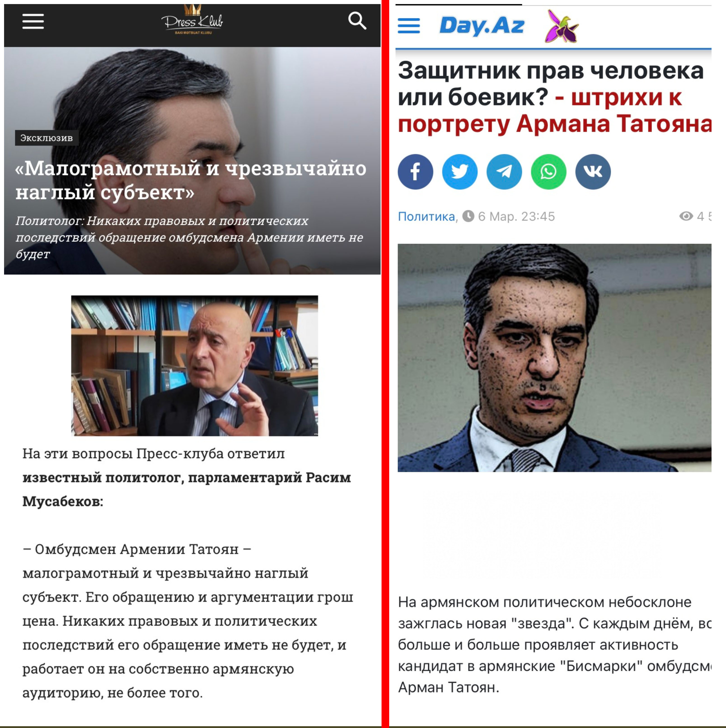Click the Press Klub logo
This screenshot has height=728, width=726.
[193, 20]
